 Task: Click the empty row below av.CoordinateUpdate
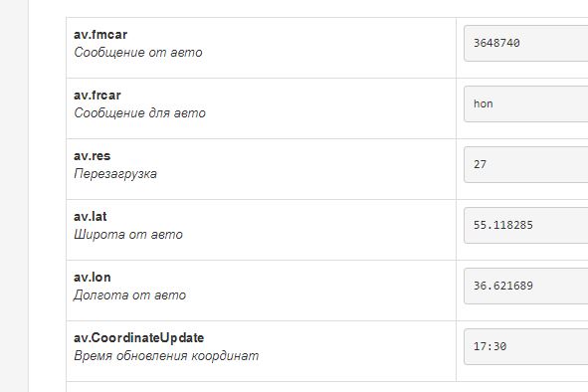[327, 387]
